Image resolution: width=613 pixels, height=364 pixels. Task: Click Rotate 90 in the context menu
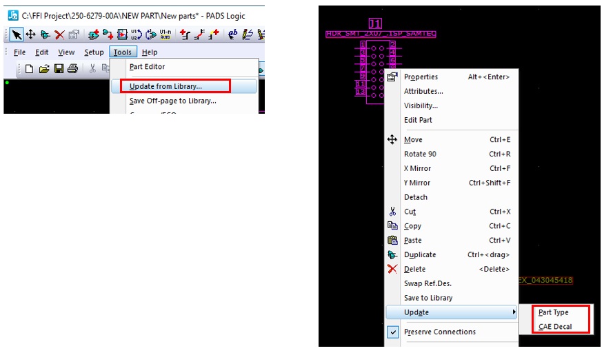point(420,154)
